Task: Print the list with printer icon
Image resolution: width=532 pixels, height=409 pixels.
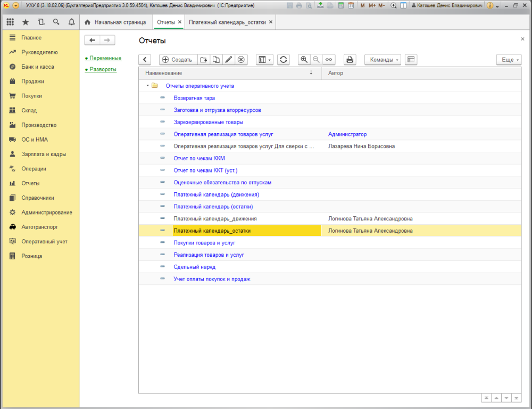Action: 350,60
